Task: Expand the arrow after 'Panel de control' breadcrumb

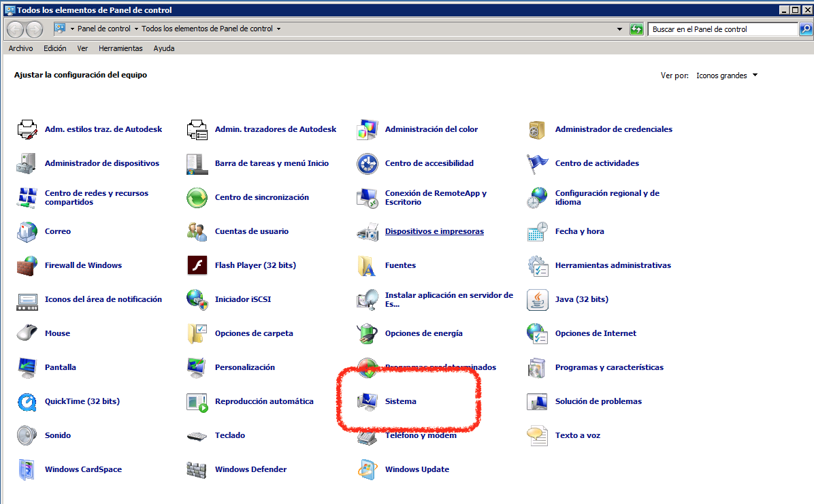Action: click(137, 29)
